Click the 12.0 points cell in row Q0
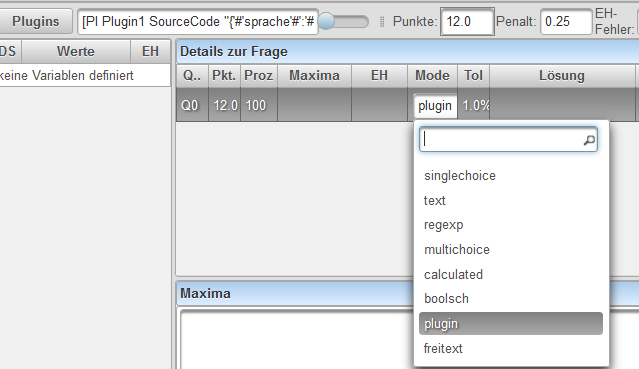Screen dimensions: 639x369 225,105
